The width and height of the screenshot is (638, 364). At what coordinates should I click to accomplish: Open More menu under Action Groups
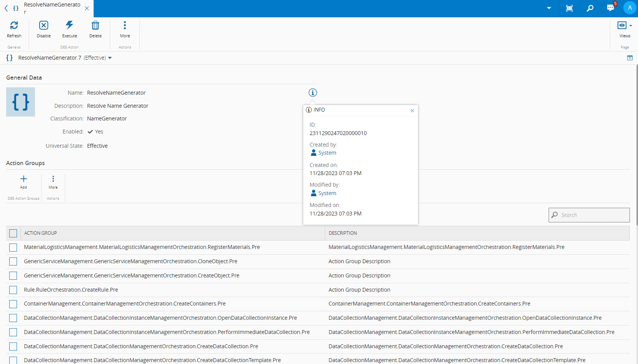pos(53,179)
